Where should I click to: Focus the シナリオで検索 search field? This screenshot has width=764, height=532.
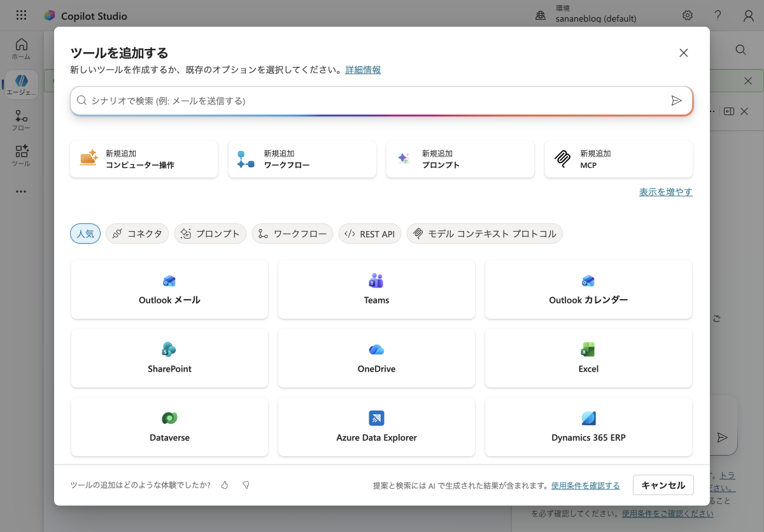(x=381, y=101)
